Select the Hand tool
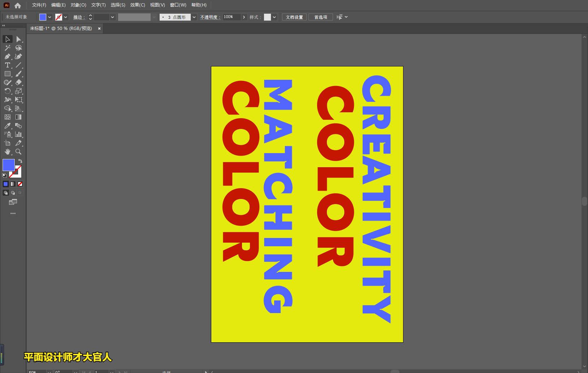The width and height of the screenshot is (588, 373). (7, 152)
